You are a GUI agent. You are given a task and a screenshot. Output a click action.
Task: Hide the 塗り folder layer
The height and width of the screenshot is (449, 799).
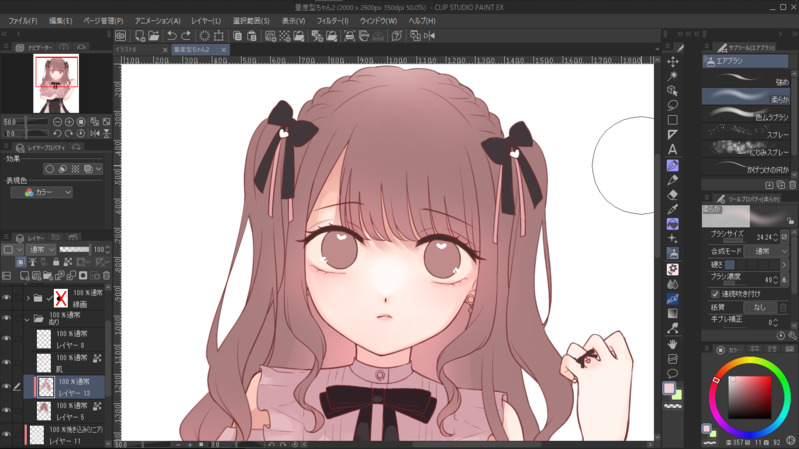point(7,318)
